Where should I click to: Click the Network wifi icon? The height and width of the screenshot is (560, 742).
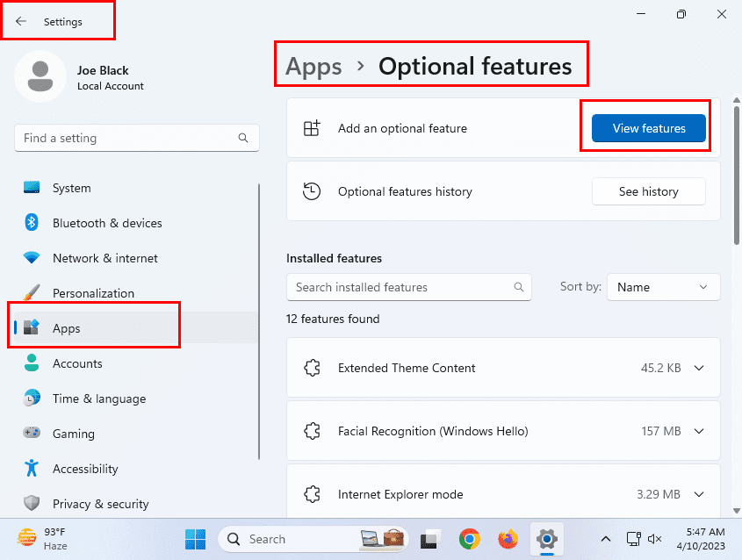pos(32,258)
